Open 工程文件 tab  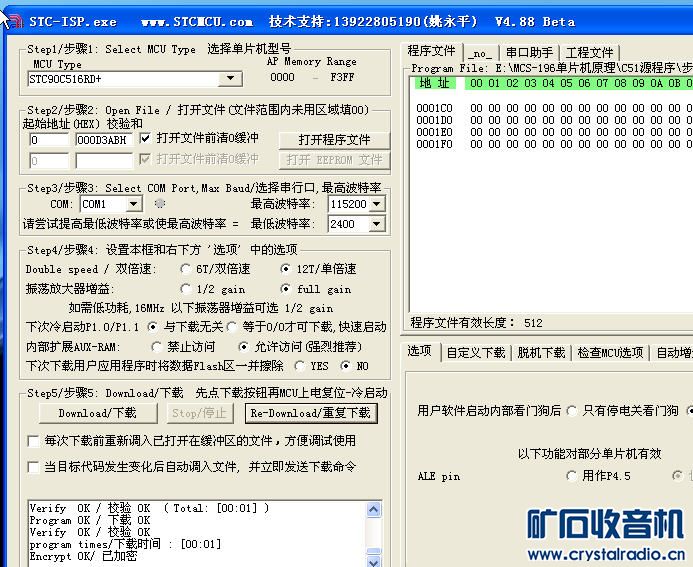click(x=589, y=53)
